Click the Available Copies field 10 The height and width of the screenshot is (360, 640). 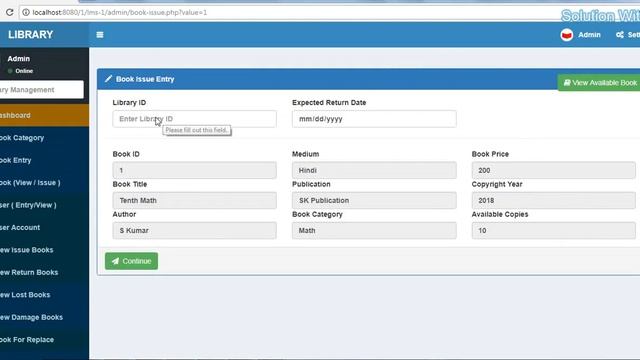pos(553,231)
